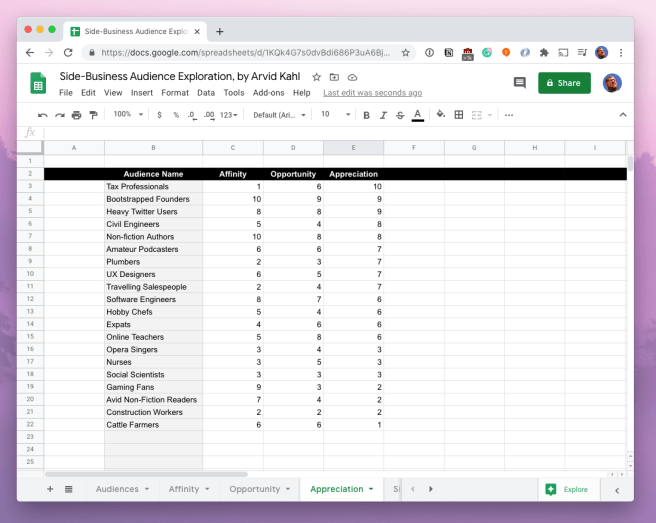Open the Audiences tab dropdown arrow
The height and width of the screenshot is (523, 656).
coord(147,489)
